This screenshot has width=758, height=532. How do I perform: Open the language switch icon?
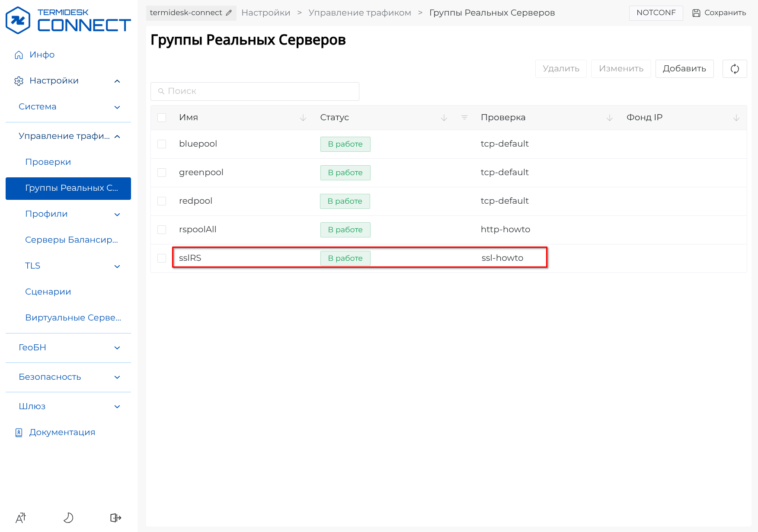(21, 518)
